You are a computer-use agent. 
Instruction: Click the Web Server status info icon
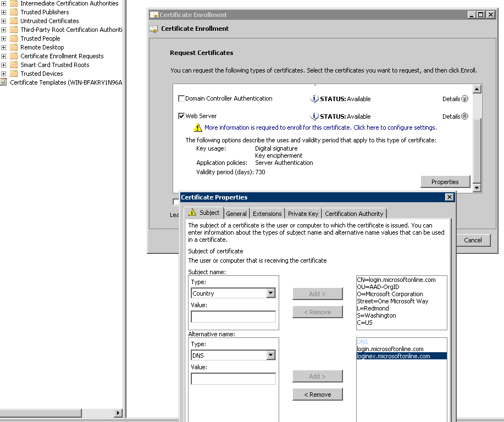click(x=314, y=116)
